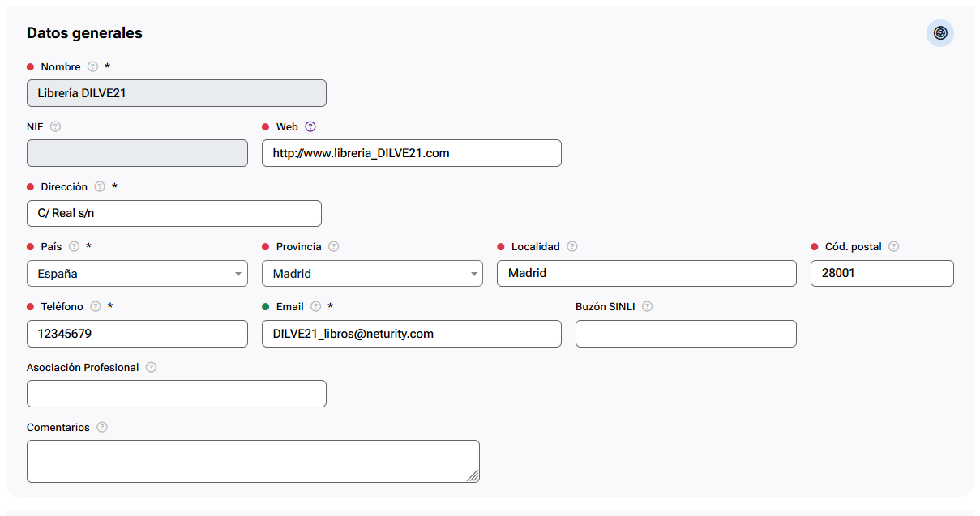Click the Teléfono input field
This screenshot has width=980, height=516.
[x=137, y=334]
